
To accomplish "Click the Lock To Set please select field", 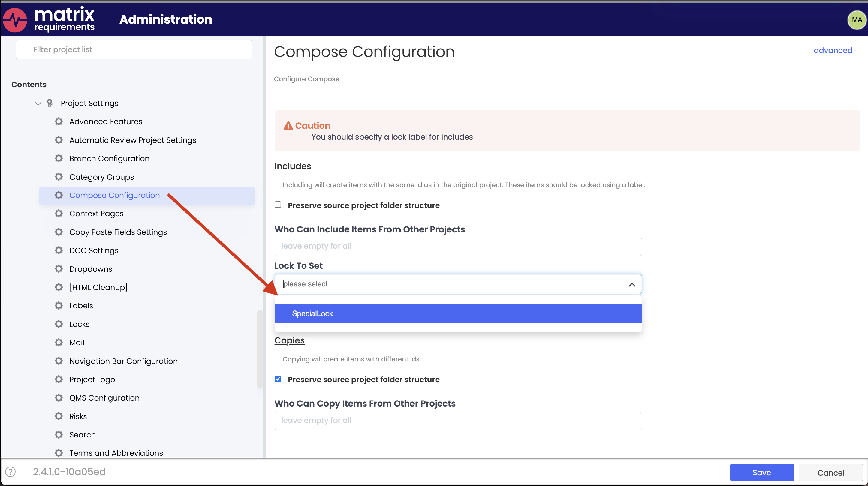I will pos(458,284).
